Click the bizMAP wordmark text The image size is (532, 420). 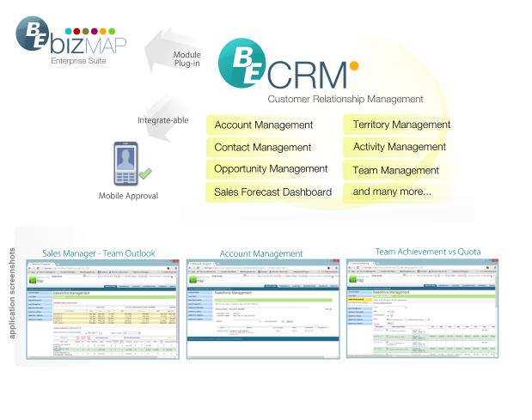click(x=89, y=45)
